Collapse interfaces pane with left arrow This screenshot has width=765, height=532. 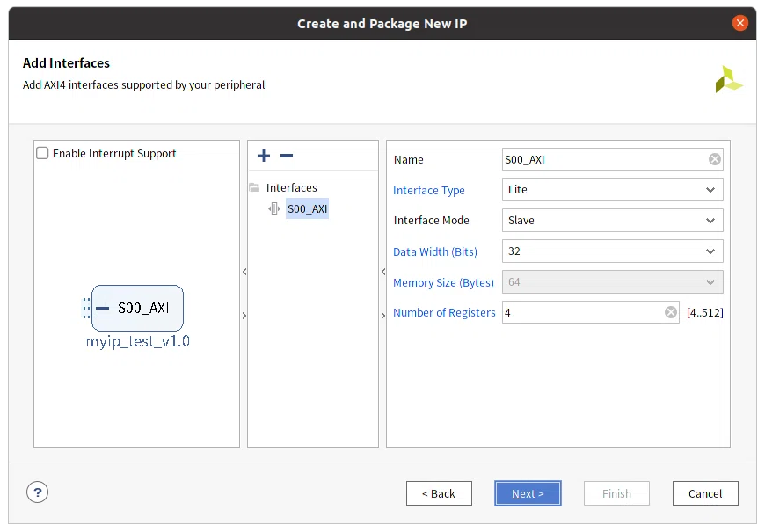383,272
